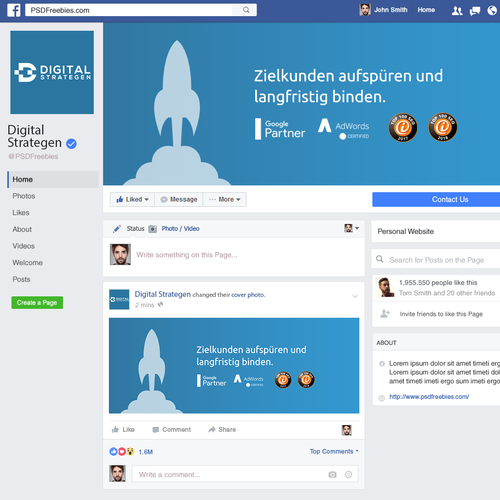Click the Status label in composer
Image resolution: width=500 pixels, height=500 pixels.
click(135, 229)
